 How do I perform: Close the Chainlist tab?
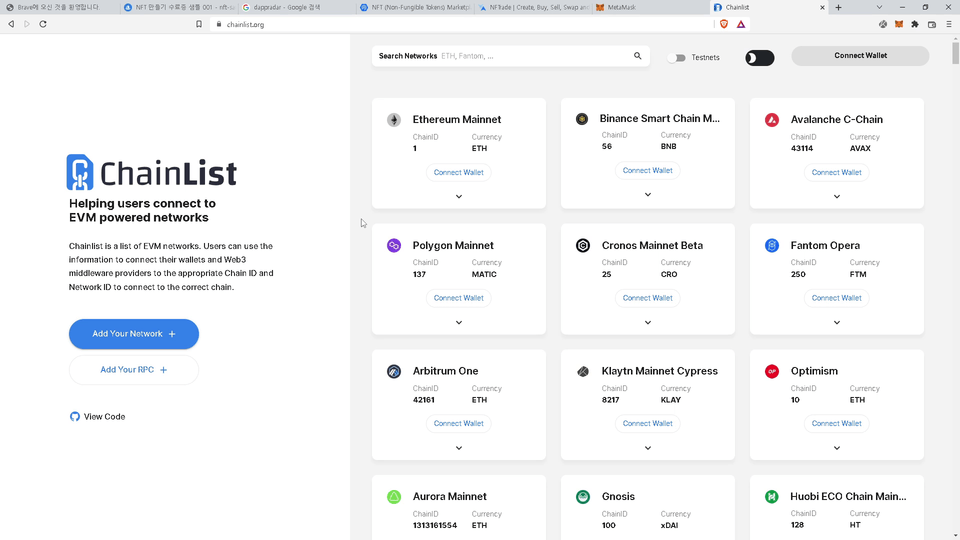pyautogui.click(x=822, y=7)
